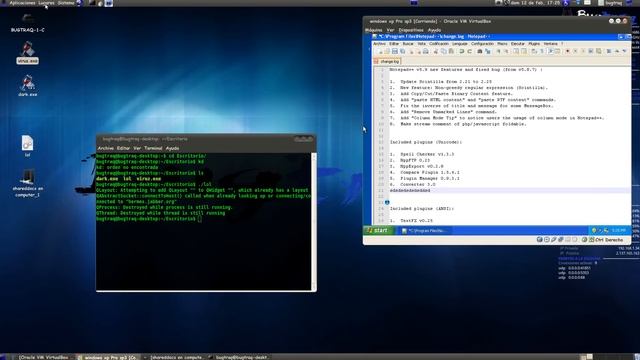Select virus.exe icon on desktop
This screenshot has width=640, height=360.
pos(27,53)
